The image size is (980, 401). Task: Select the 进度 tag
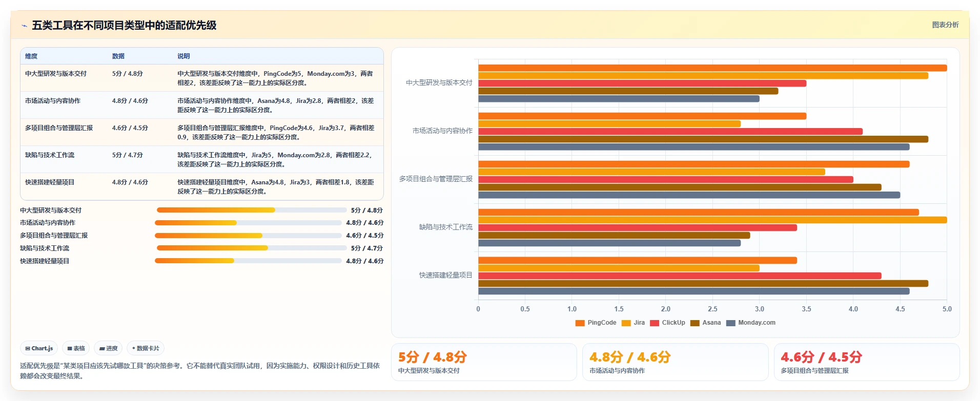108,348
